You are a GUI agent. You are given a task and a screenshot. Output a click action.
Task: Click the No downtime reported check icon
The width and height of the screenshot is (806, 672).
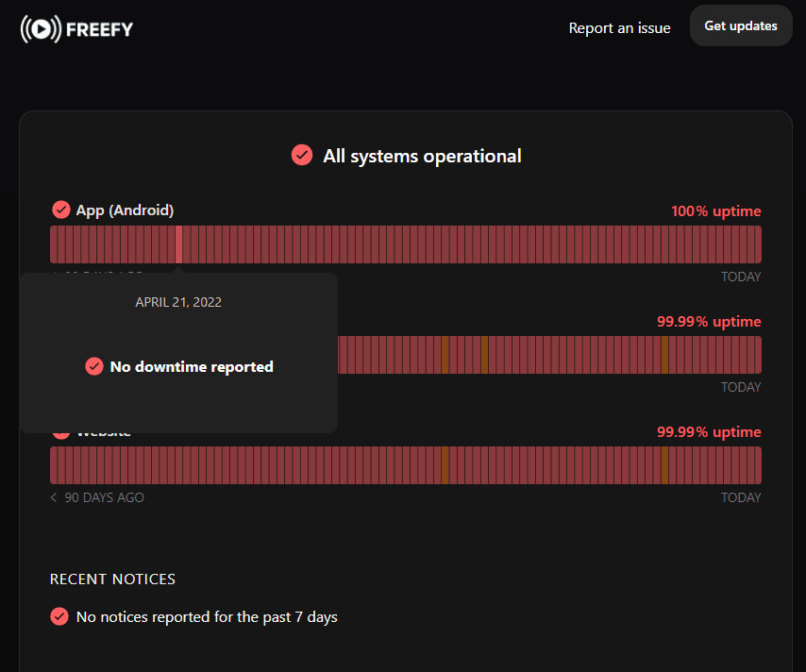click(x=94, y=366)
